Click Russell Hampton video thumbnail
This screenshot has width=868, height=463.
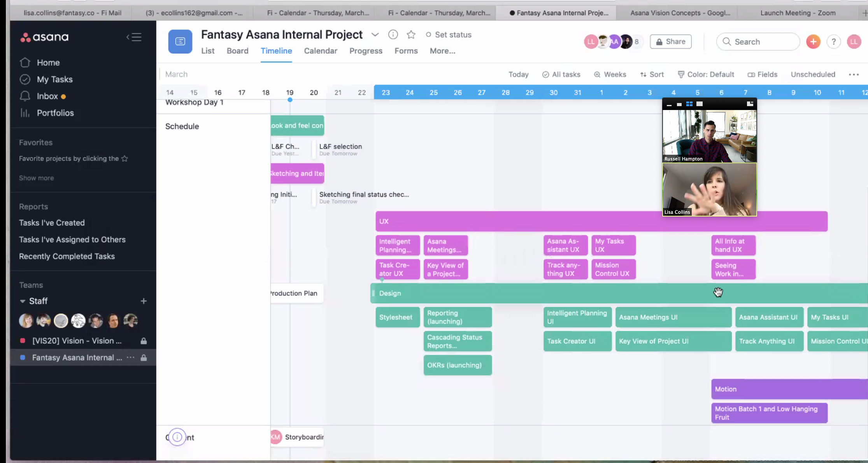pyautogui.click(x=710, y=136)
